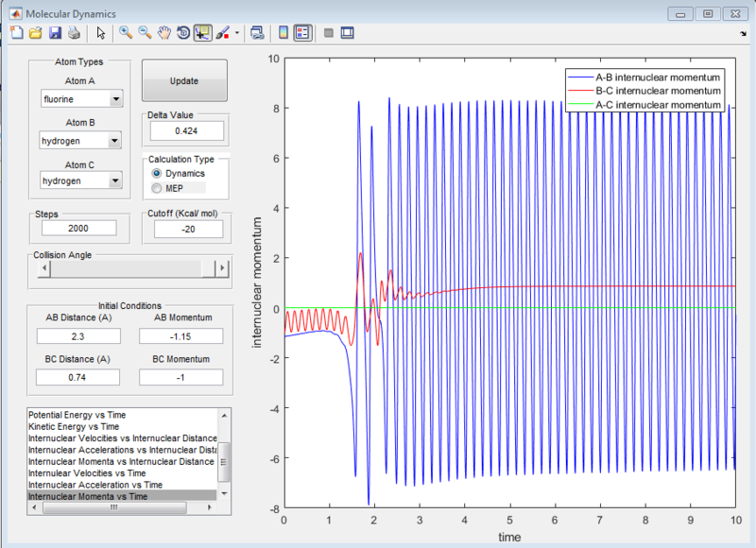Viewport: 756px width, 548px height.
Task: Select the Zoom Out magnifier tool
Action: pyautogui.click(x=145, y=33)
